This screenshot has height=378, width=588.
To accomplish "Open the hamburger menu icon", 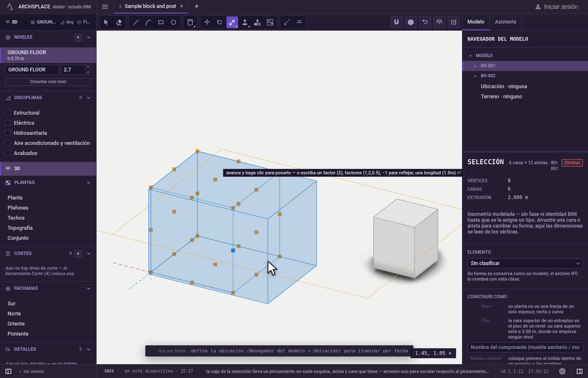I will pyautogui.click(x=105, y=7).
